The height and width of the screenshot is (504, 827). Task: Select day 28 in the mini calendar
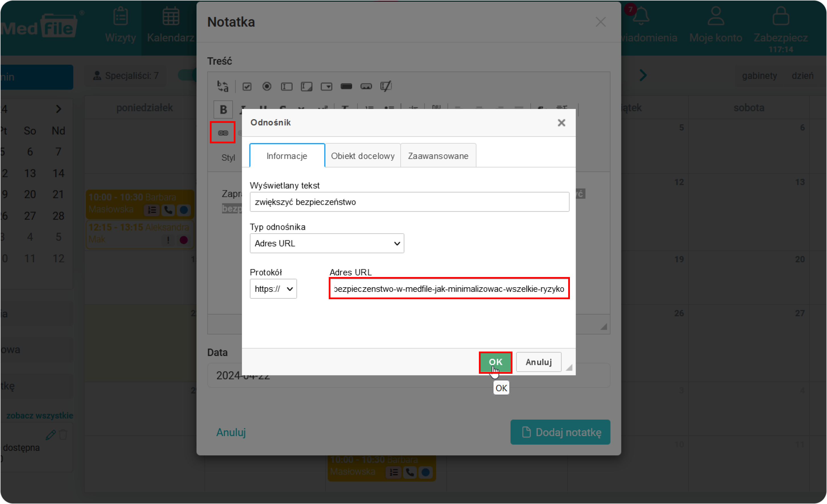pyautogui.click(x=58, y=216)
